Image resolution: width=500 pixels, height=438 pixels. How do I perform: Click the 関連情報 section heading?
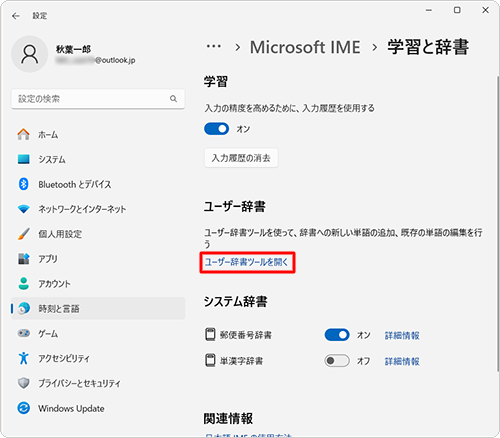click(x=228, y=418)
